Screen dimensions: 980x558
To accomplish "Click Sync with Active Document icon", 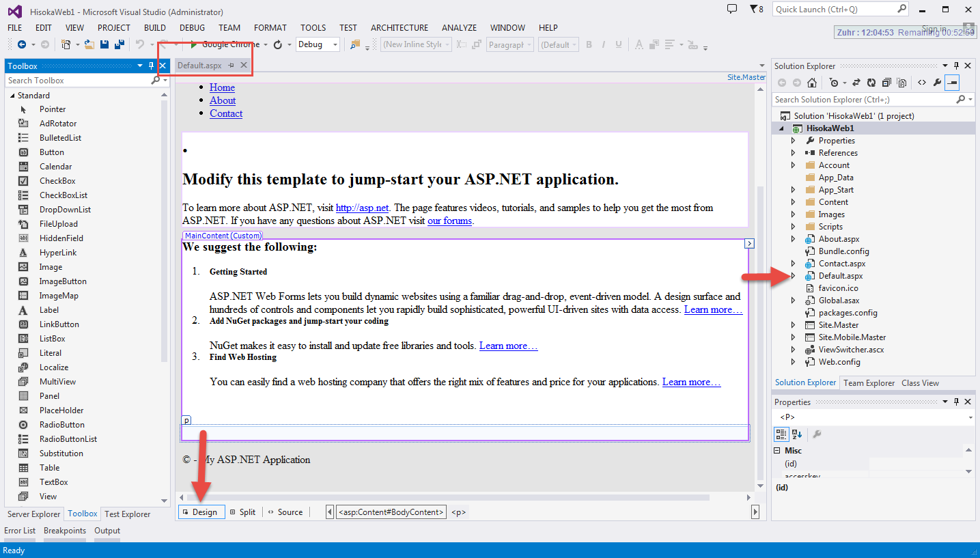I will pyautogui.click(x=856, y=83).
